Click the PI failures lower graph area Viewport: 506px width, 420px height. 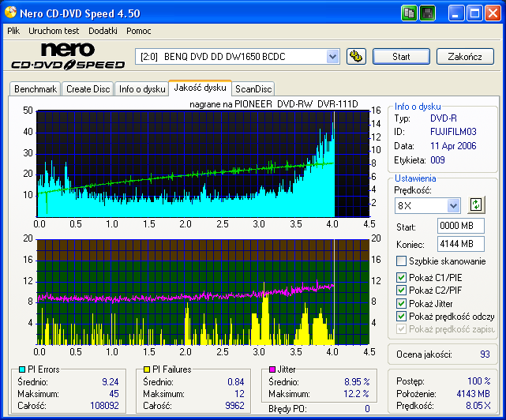203,292
